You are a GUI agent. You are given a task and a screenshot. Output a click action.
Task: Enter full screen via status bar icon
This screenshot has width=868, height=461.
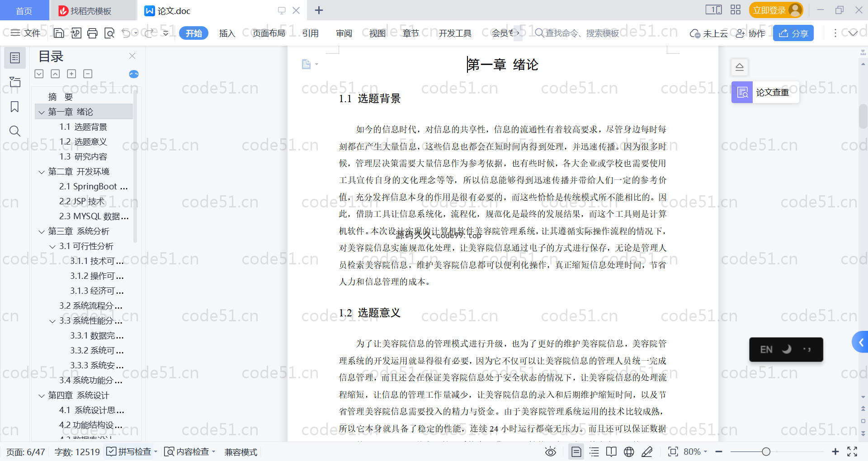(x=852, y=452)
